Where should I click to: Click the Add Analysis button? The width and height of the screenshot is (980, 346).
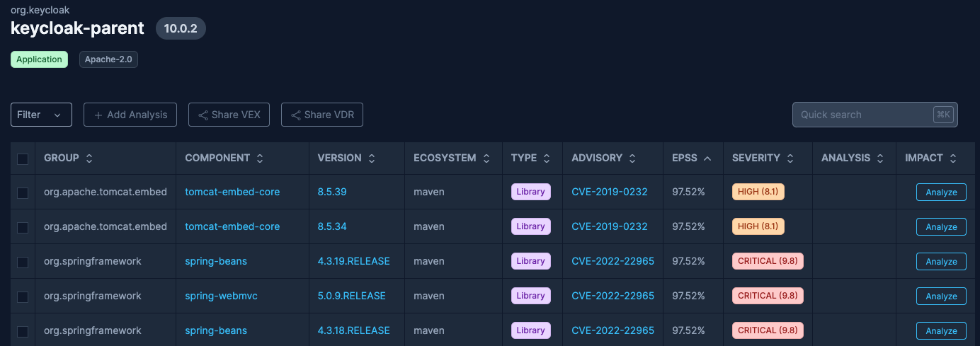pyautogui.click(x=131, y=115)
